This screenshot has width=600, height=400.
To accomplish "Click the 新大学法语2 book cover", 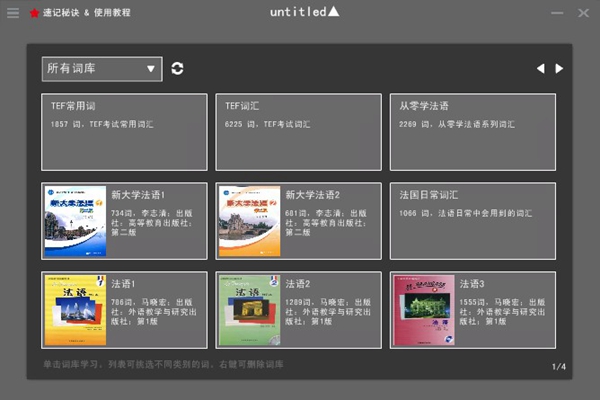I will click(x=249, y=221).
